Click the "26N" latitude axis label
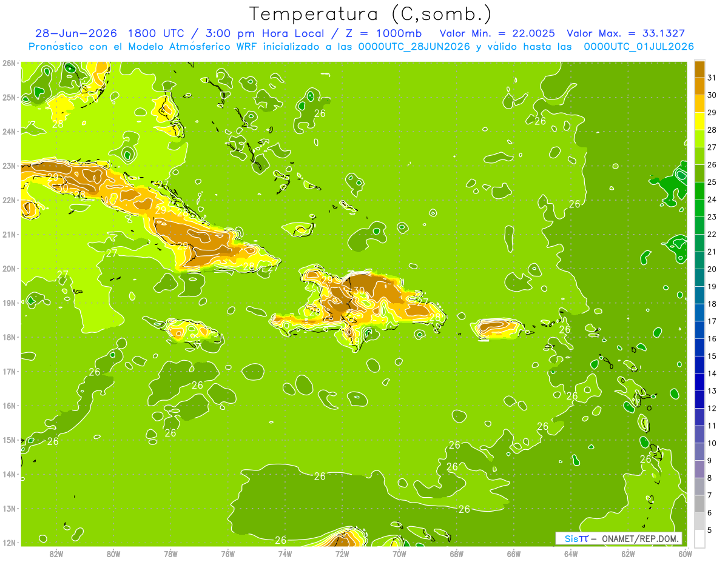 pyautogui.click(x=8, y=62)
